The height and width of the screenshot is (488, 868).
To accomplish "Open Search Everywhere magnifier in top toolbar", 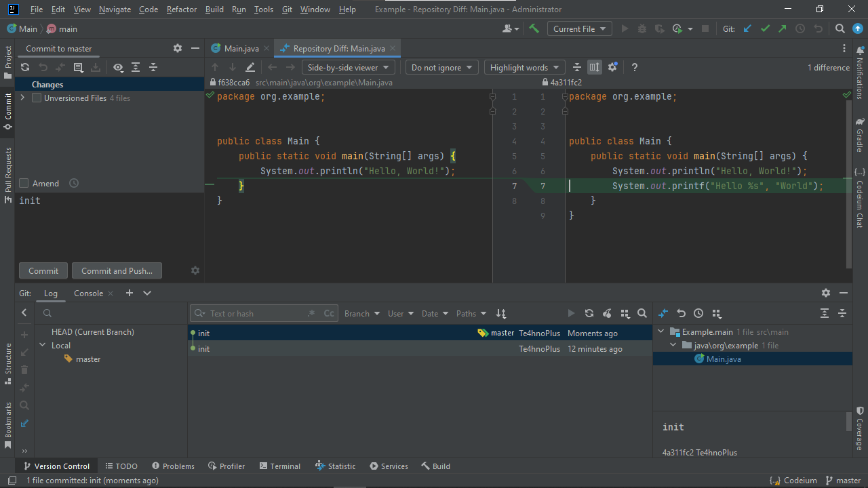I will (x=840, y=28).
